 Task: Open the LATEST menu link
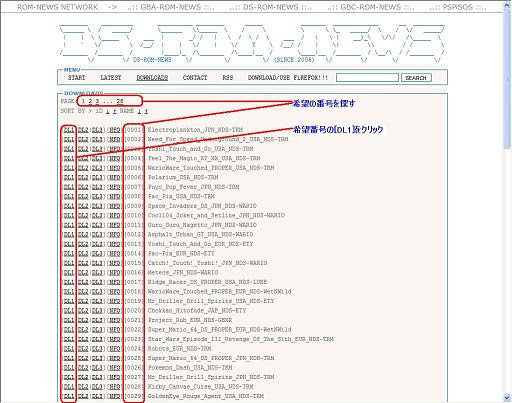tap(111, 78)
